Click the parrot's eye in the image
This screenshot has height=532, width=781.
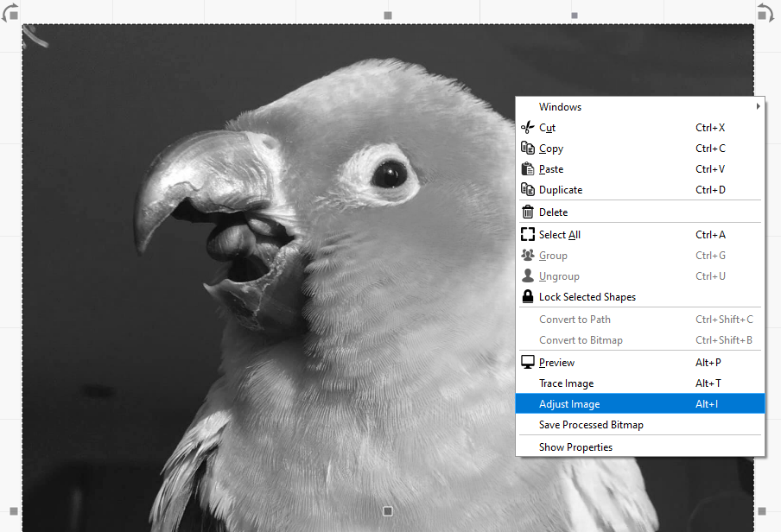click(389, 174)
